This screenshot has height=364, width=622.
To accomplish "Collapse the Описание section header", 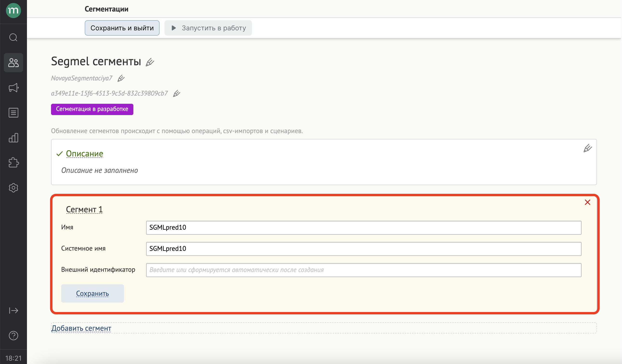I will 84,154.
